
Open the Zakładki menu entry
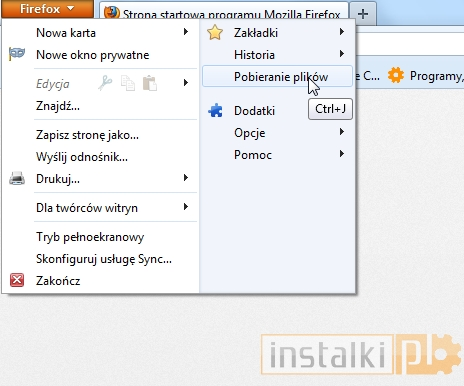pyautogui.click(x=256, y=33)
